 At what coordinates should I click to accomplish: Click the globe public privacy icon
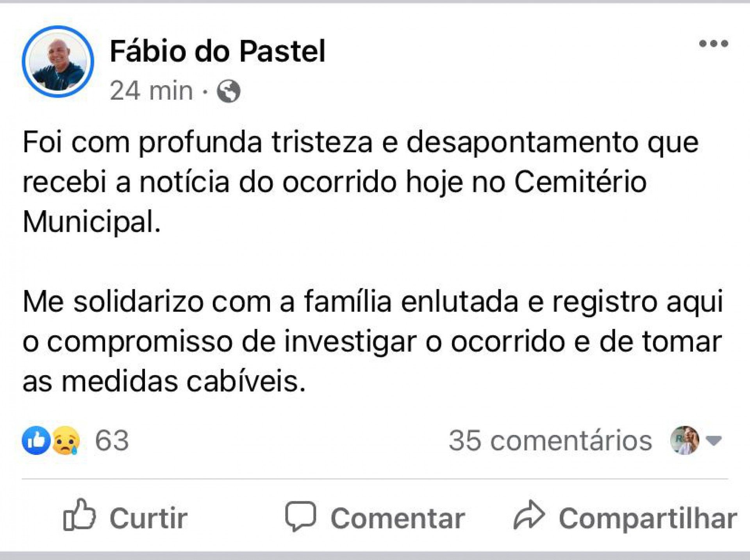[229, 91]
